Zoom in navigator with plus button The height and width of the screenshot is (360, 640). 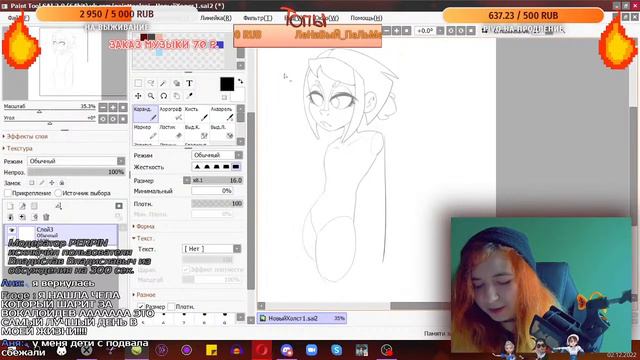113,107
